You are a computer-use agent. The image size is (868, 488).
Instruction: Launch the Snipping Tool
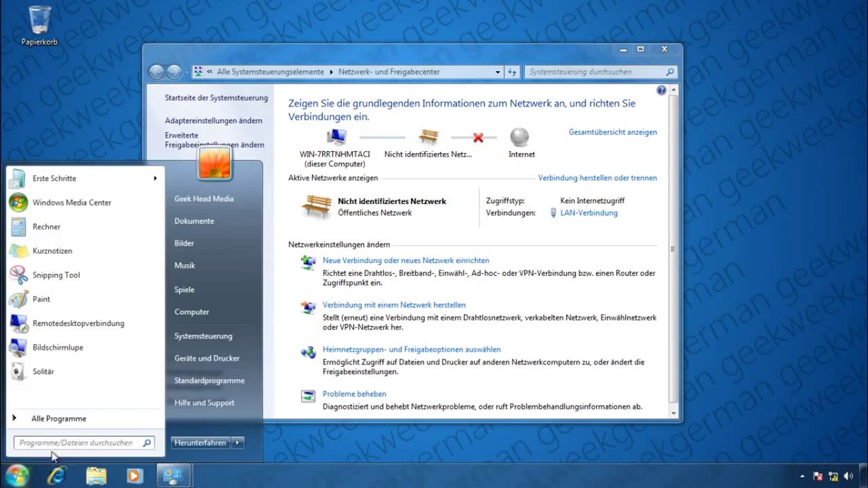pyautogui.click(x=85, y=275)
